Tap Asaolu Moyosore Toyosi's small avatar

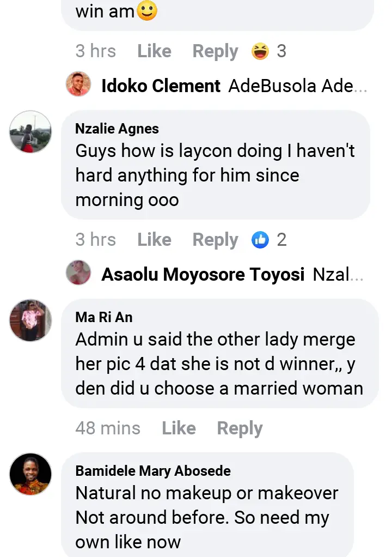78,274
